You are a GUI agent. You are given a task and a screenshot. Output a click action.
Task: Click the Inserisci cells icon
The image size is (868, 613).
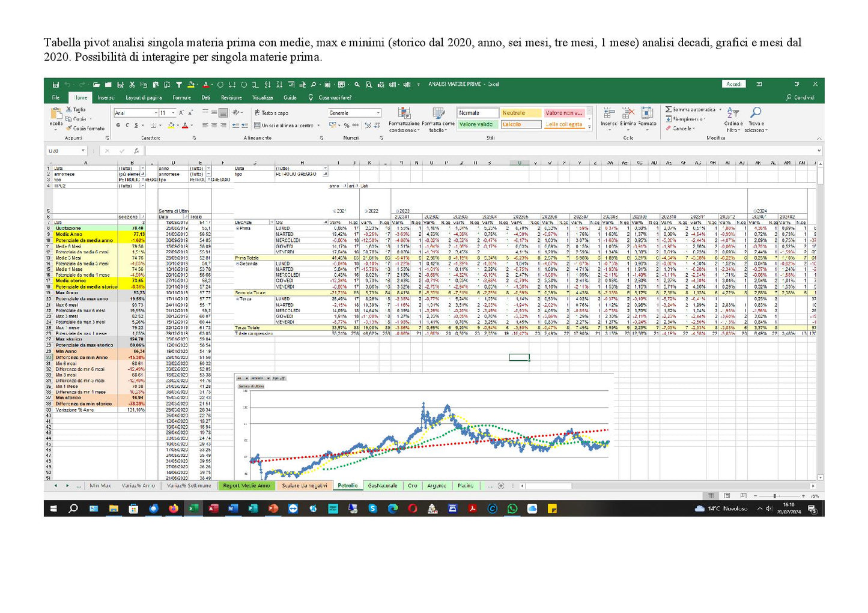(609, 112)
